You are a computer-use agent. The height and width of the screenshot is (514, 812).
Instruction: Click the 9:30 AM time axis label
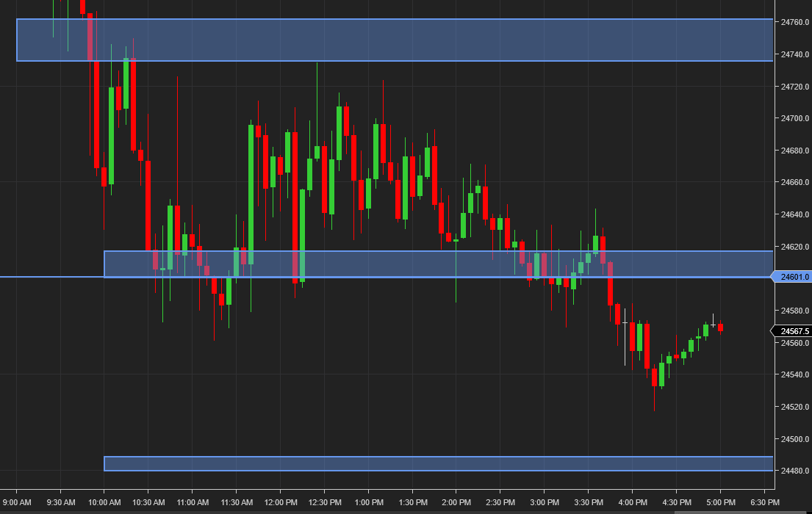[x=60, y=502]
